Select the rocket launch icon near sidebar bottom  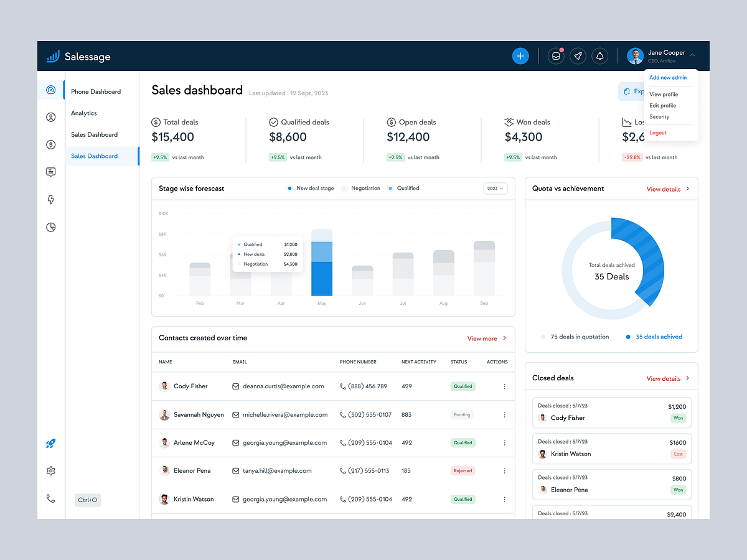click(x=50, y=444)
